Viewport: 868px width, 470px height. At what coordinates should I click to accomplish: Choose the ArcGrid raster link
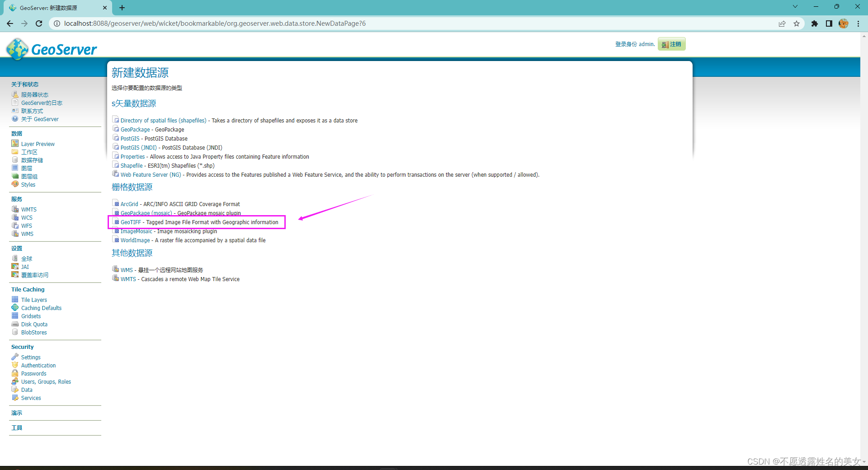coord(129,204)
